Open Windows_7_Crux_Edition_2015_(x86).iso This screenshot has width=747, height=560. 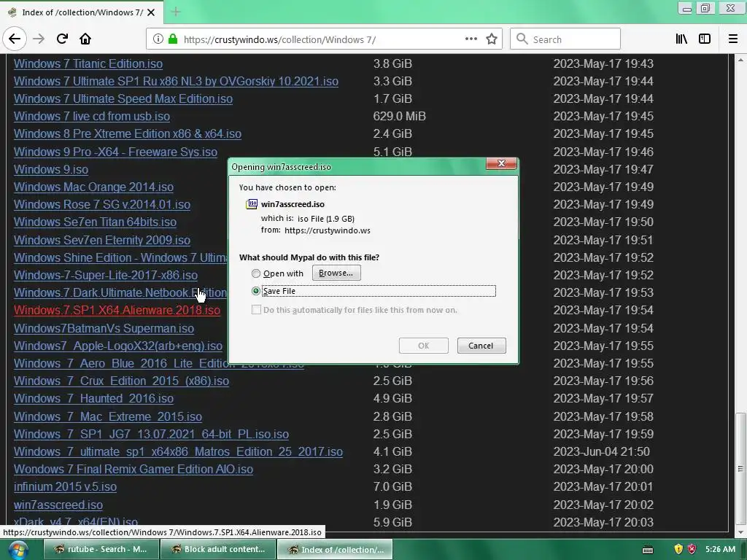pyautogui.click(x=122, y=381)
